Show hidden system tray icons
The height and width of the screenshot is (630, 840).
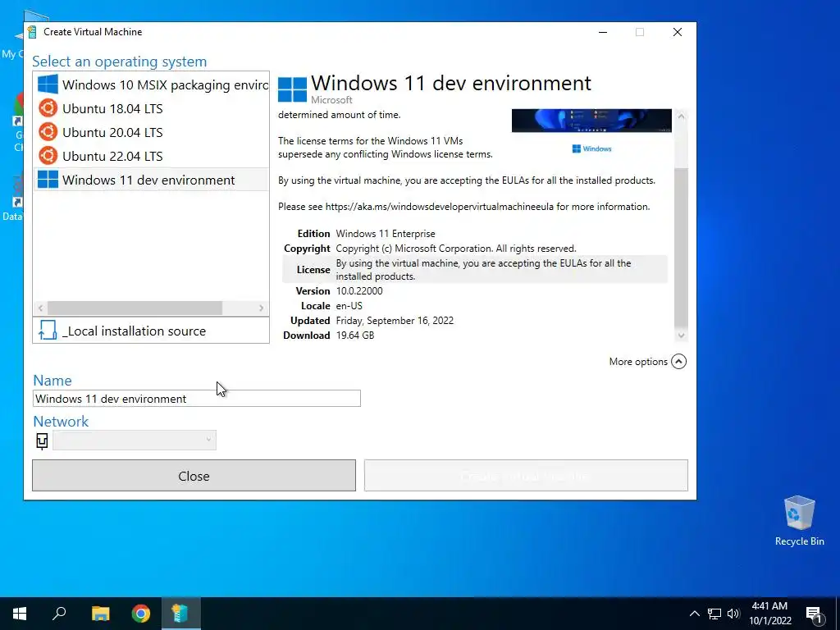[x=694, y=614]
